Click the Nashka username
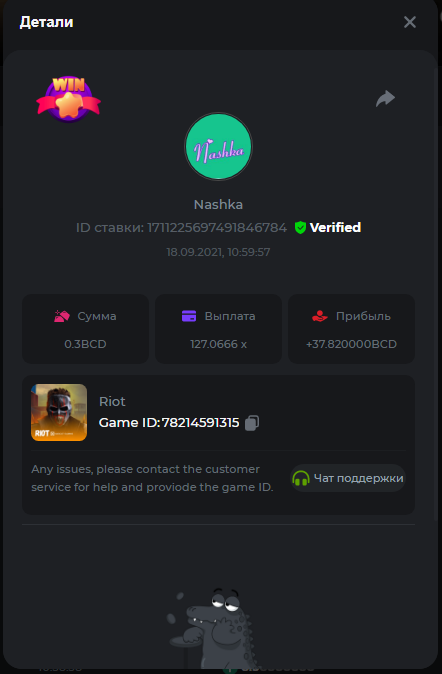Viewport: 442px width, 674px height. coord(218,205)
